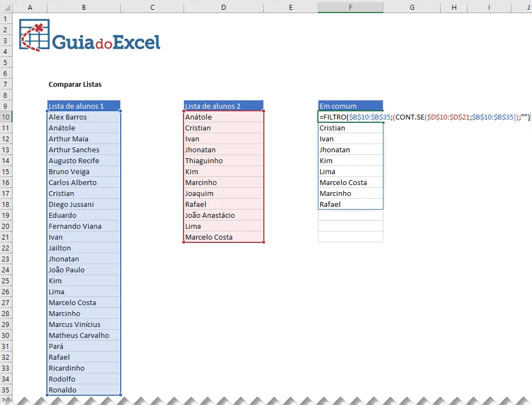Select cell 'Marcus Vinícius'
This screenshot has width=532, height=405.
coord(84,324)
